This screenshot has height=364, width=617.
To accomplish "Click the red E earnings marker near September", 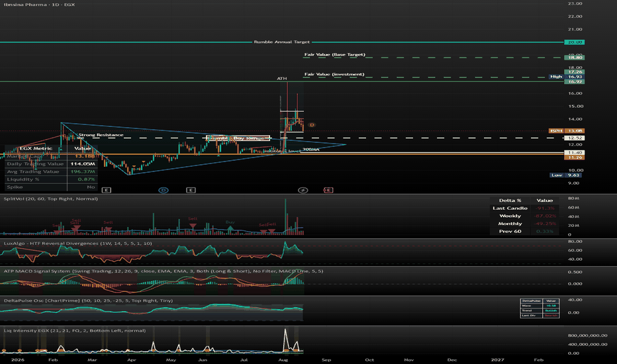I will (x=328, y=190).
